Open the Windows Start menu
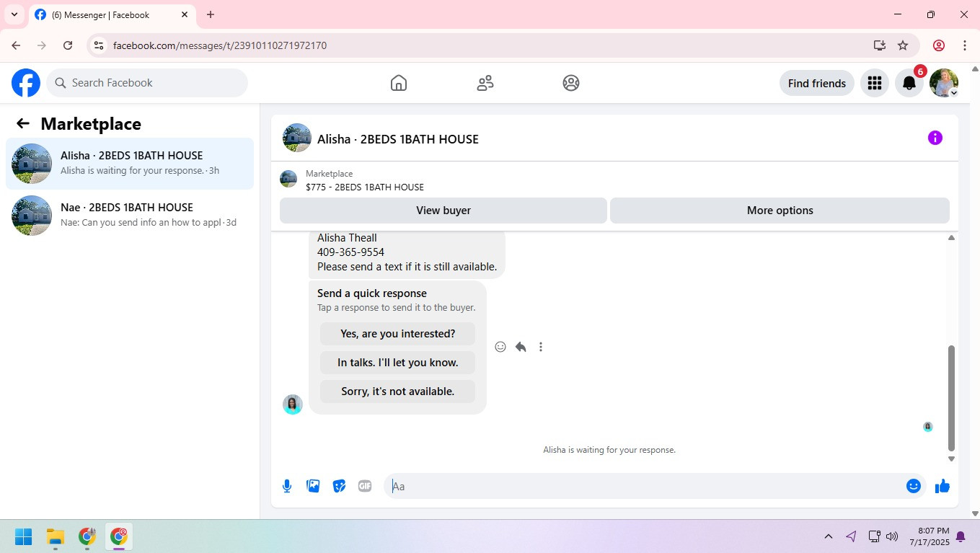This screenshot has width=980, height=553. point(24,536)
